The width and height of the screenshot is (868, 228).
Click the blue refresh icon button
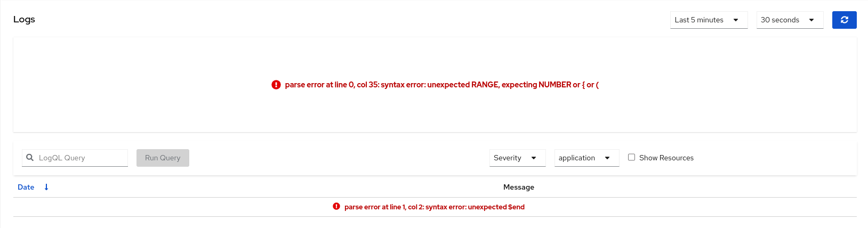tap(844, 20)
